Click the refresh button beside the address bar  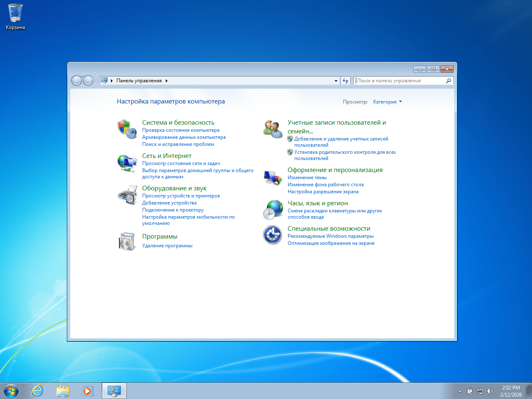pyautogui.click(x=345, y=81)
